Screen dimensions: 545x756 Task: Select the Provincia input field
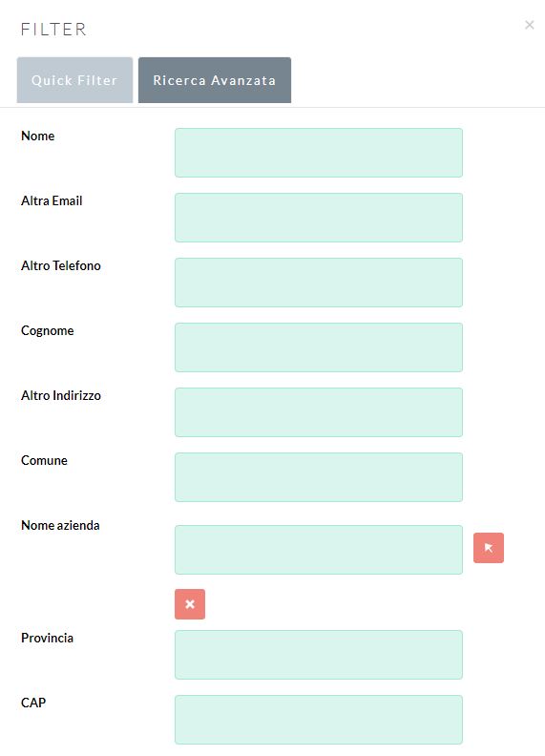click(x=319, y=655)
